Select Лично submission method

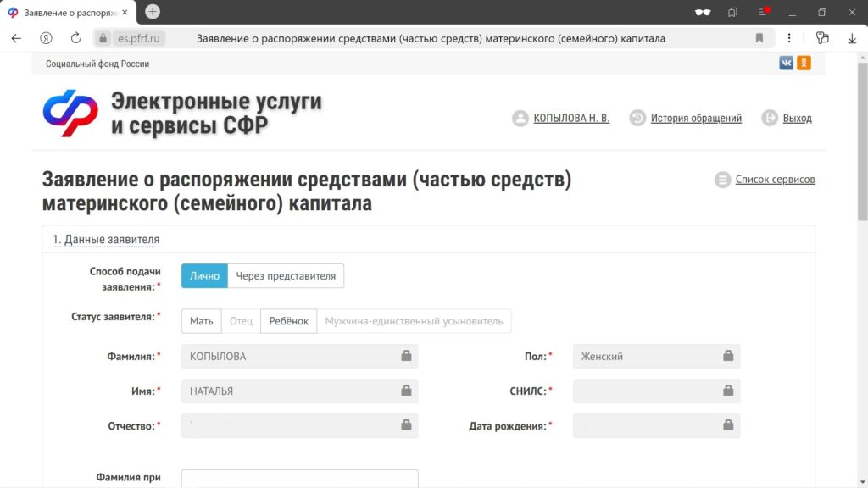coord(204,275)
